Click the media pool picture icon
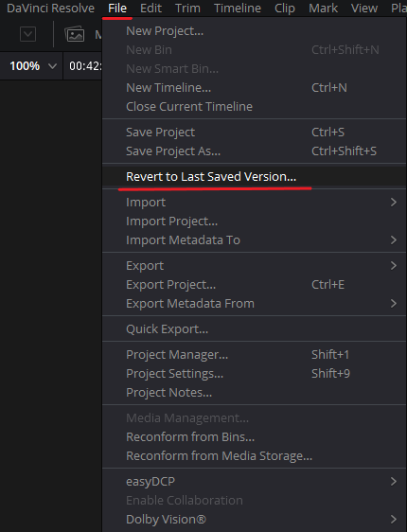Viewport: 407px width, 532px height. click(x=75, y=34)
